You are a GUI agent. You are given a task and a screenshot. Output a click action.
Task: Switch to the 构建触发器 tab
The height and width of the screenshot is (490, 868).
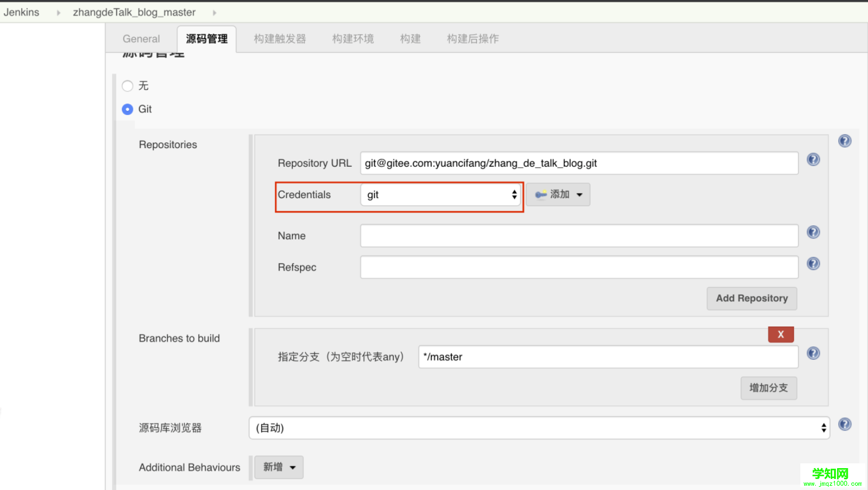[280, 39]
